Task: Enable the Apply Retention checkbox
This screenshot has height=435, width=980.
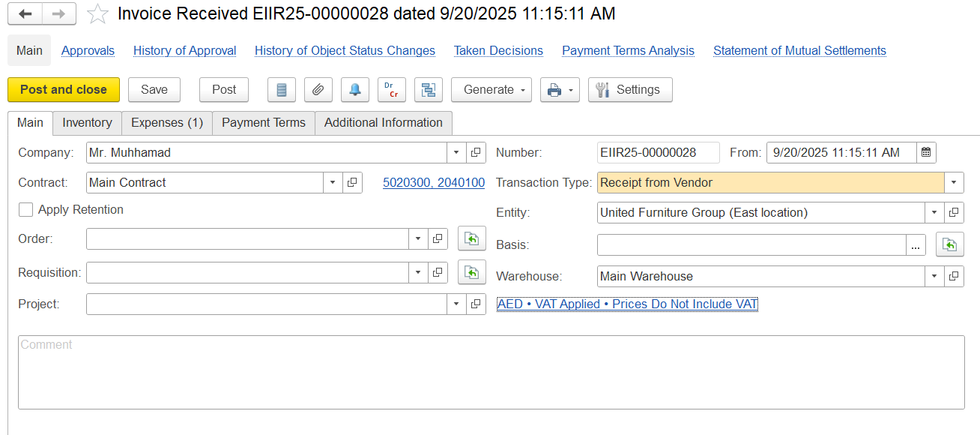Action: 26,210
